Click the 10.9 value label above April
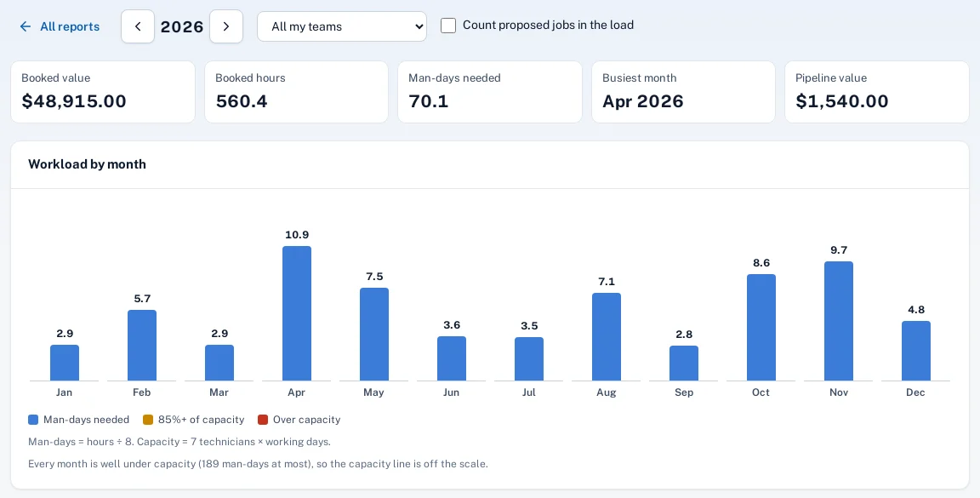Viewport: 980px width, 498px height. point(297,235)
